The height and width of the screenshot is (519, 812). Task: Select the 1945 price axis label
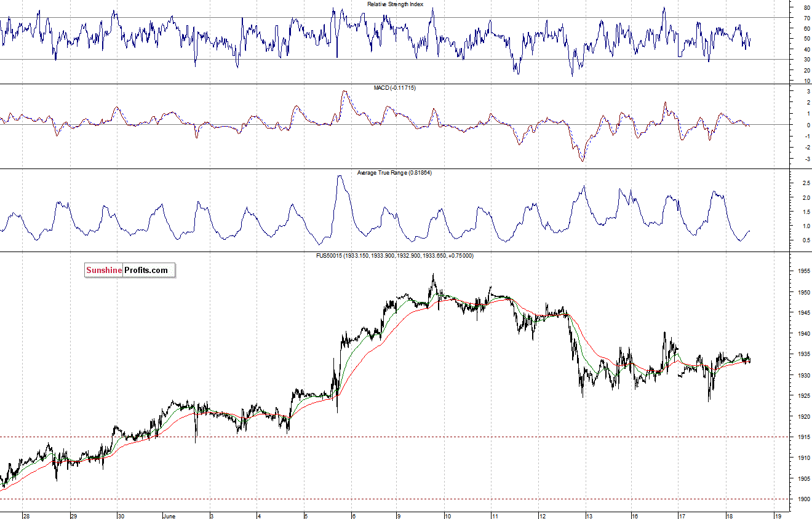[804, 313]
